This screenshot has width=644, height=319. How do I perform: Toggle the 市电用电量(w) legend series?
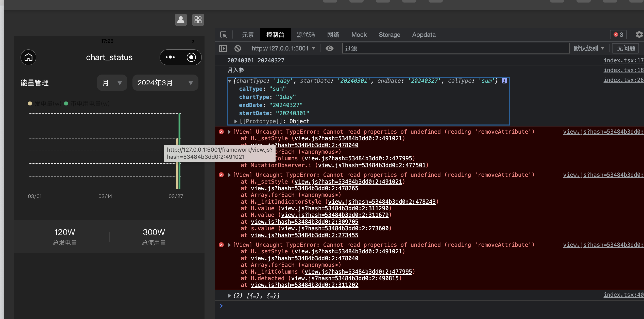[x=87, y=103]
